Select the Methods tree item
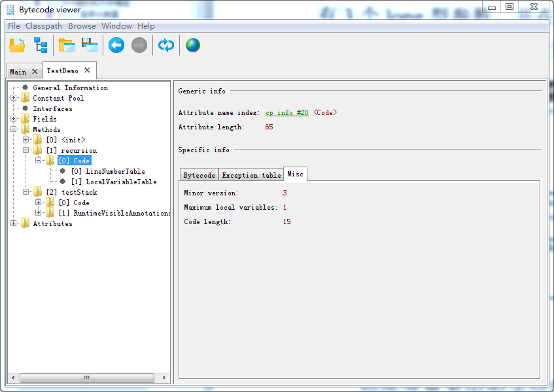Image resolution: width=554 pixels, height=392 pixels. [x=46, y=129]
